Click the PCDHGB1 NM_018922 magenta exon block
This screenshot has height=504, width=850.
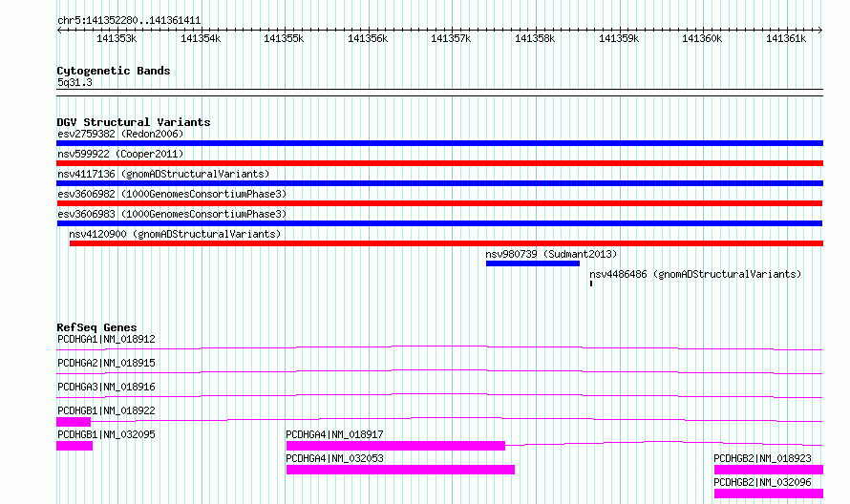click(74, 422)
